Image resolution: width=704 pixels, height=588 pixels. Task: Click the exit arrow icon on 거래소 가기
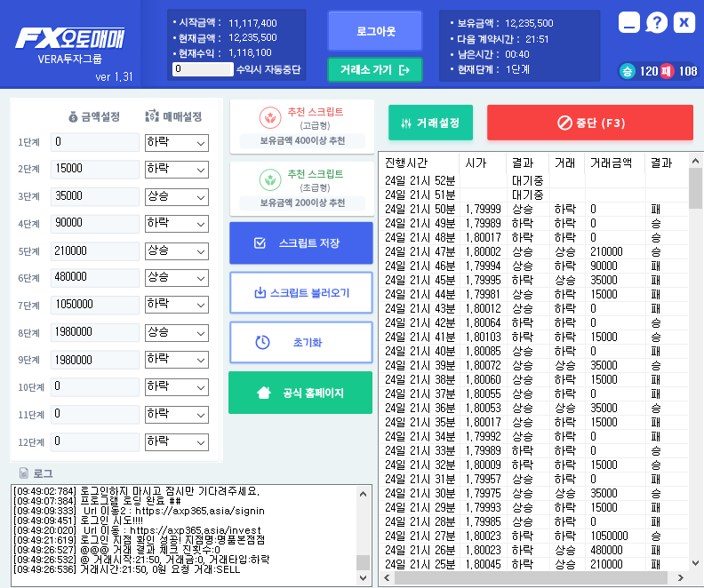click(x=404, y=70)
